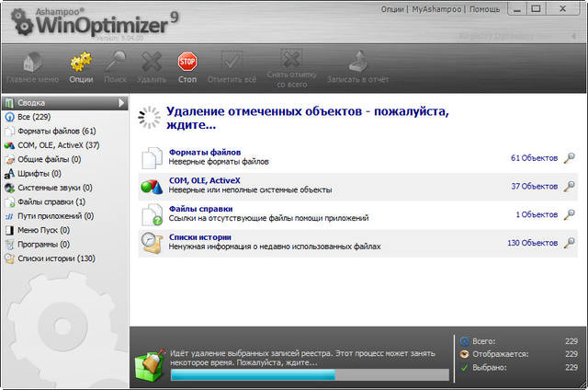Click the Stop sign icon in toolbar
588x390 pixels.
pyautogui.click(x=187, y=62)
